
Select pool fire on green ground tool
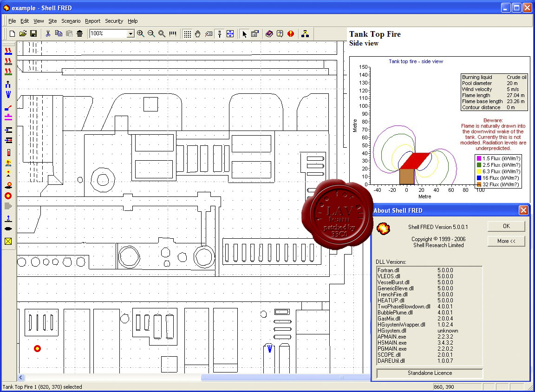8,72
